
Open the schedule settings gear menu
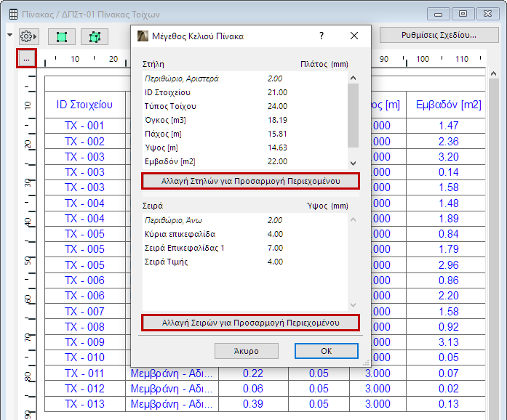point(28,36)
